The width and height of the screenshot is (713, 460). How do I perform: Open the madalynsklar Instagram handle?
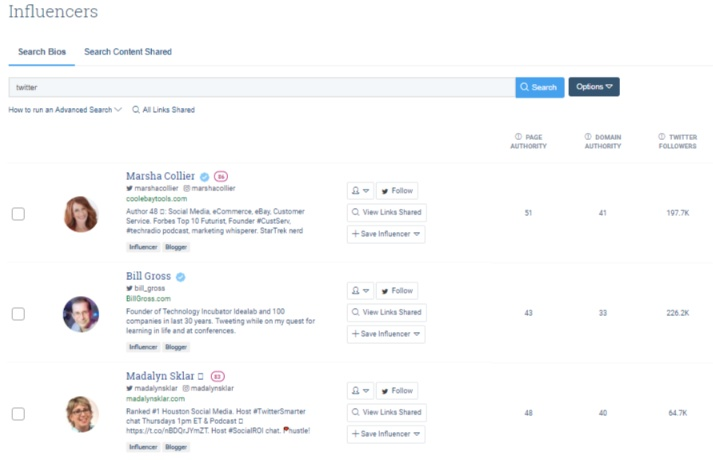pos(208,388)
